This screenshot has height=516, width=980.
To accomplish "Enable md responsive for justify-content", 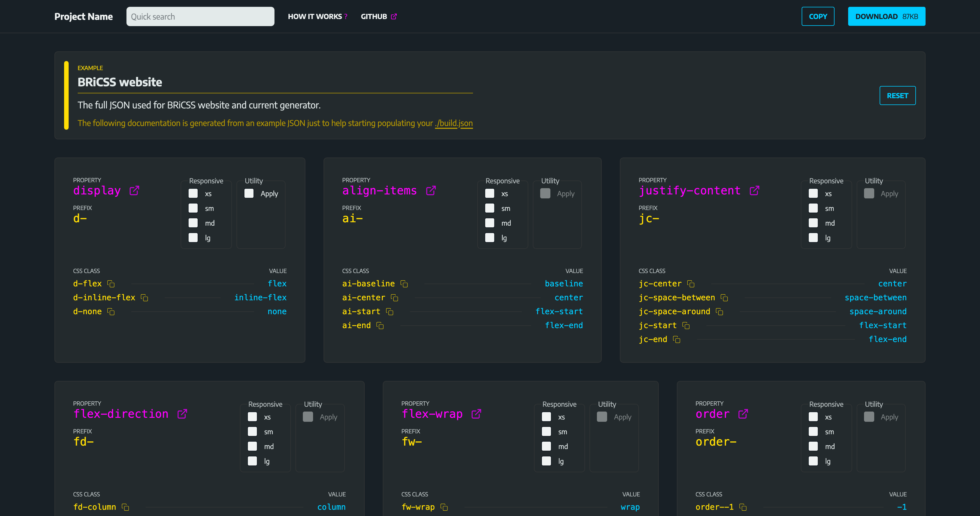I will click(x=813, y=223).
